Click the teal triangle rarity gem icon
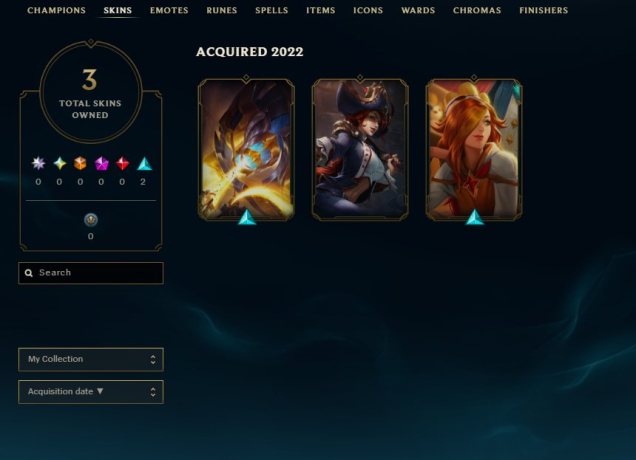Viewport: 636px width, 460px height. 144,163
